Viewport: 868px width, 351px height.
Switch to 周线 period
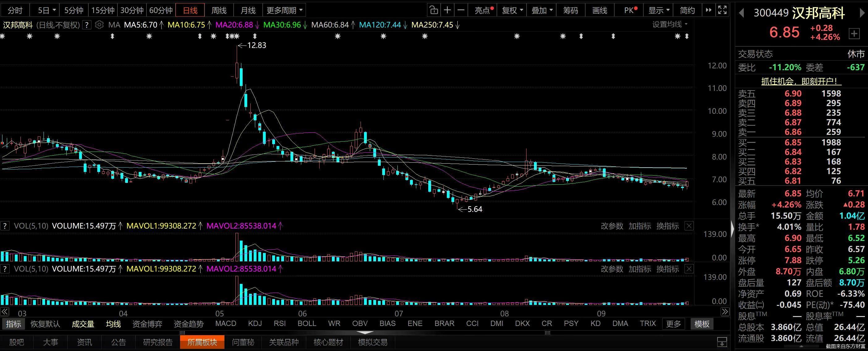coord(219,11)
